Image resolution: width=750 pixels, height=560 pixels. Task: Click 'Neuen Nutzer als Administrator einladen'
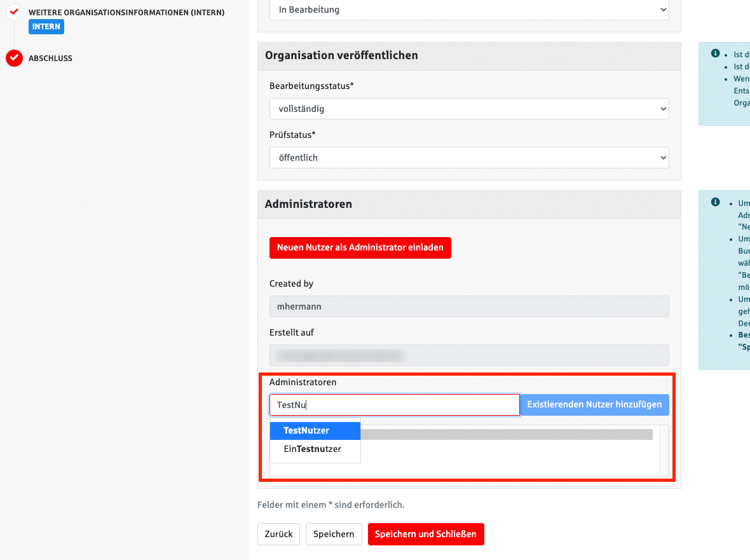click(x=360, y=248)
